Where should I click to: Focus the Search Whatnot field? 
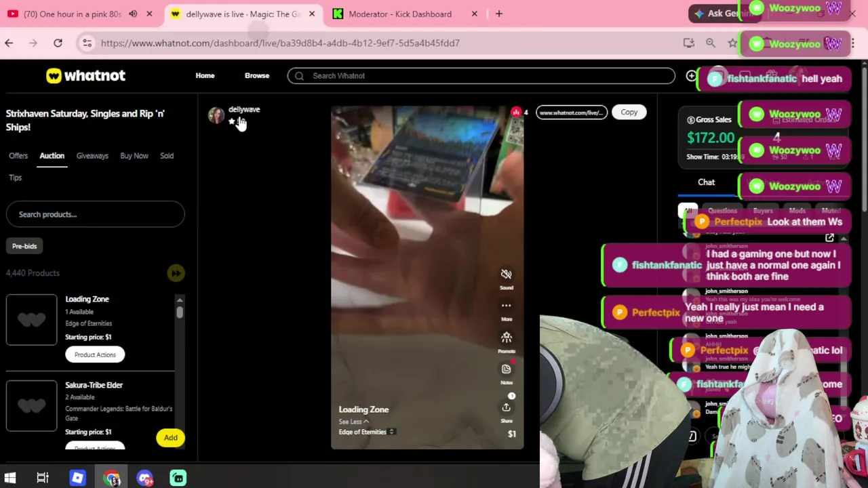481,76
